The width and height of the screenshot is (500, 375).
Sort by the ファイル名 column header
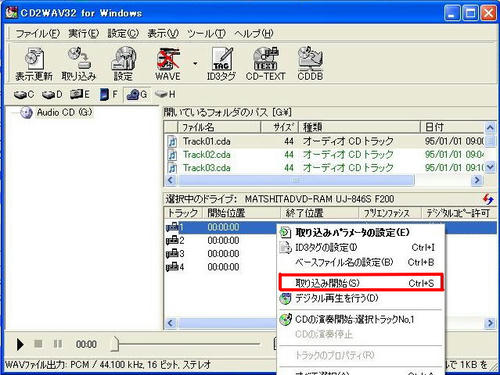(x=219, y=127)
